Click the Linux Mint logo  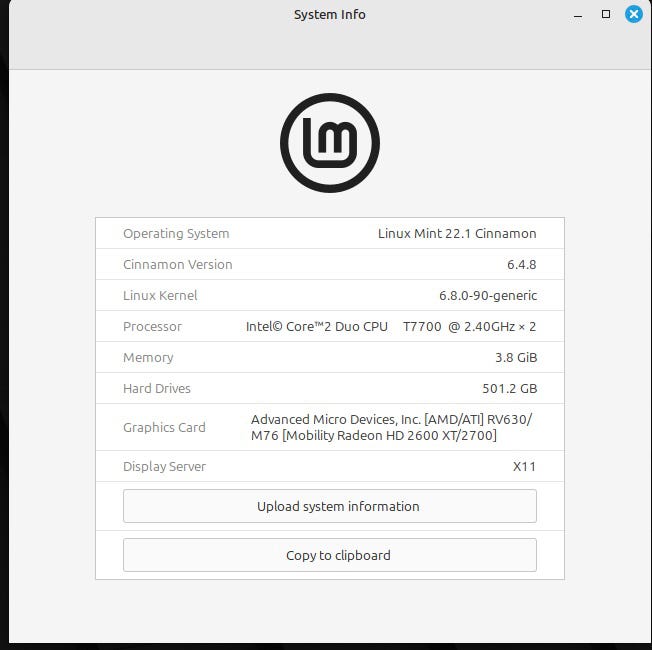point(330,143)
